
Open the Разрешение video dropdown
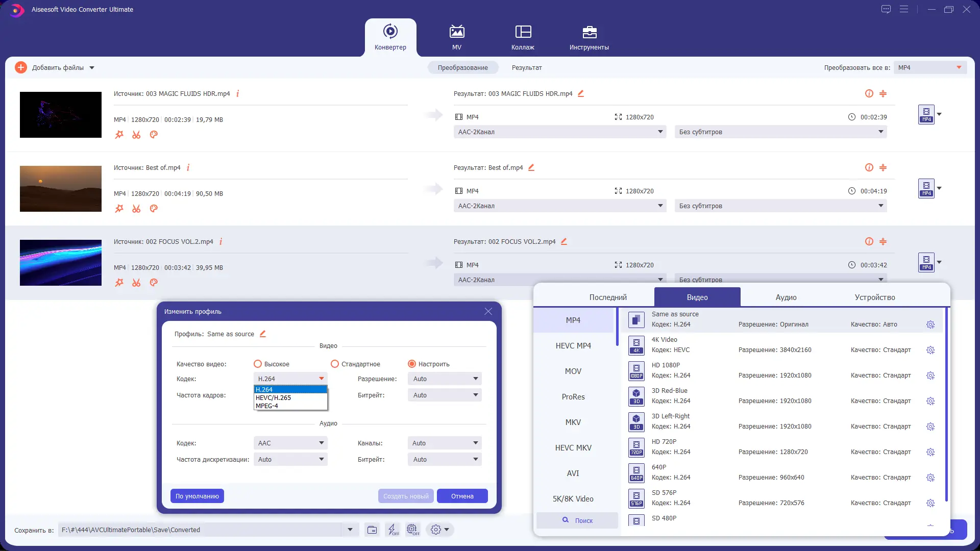[x=445, y=379]
